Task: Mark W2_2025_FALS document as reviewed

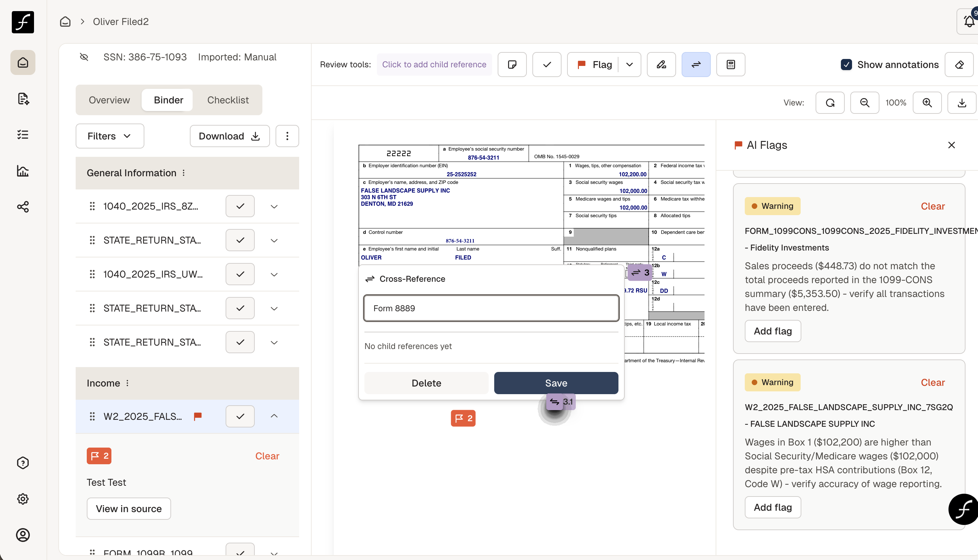Action: point(240,416)
